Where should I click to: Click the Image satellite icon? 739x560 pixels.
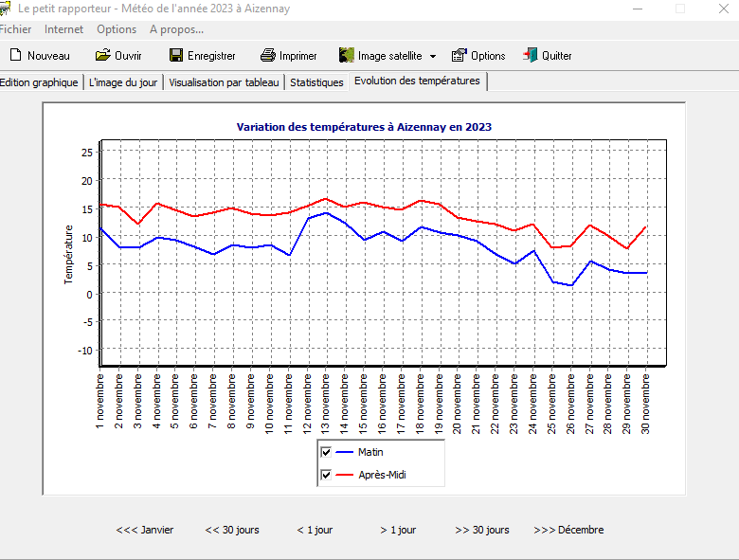[x=347, y=55]
